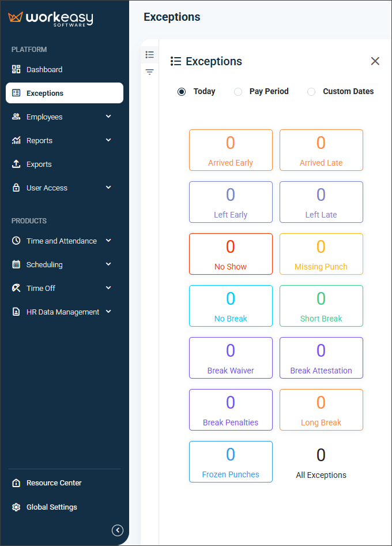Open Global Settings gear icon
Screen dimensions: 392x546
click(16, 507)
